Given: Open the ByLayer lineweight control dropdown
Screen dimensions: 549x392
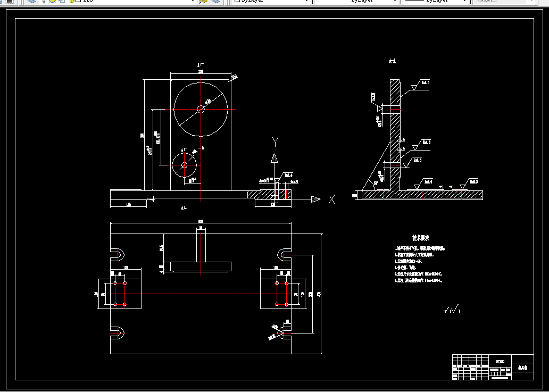Looking at the screenshot, I should click(x=436, y=1).
